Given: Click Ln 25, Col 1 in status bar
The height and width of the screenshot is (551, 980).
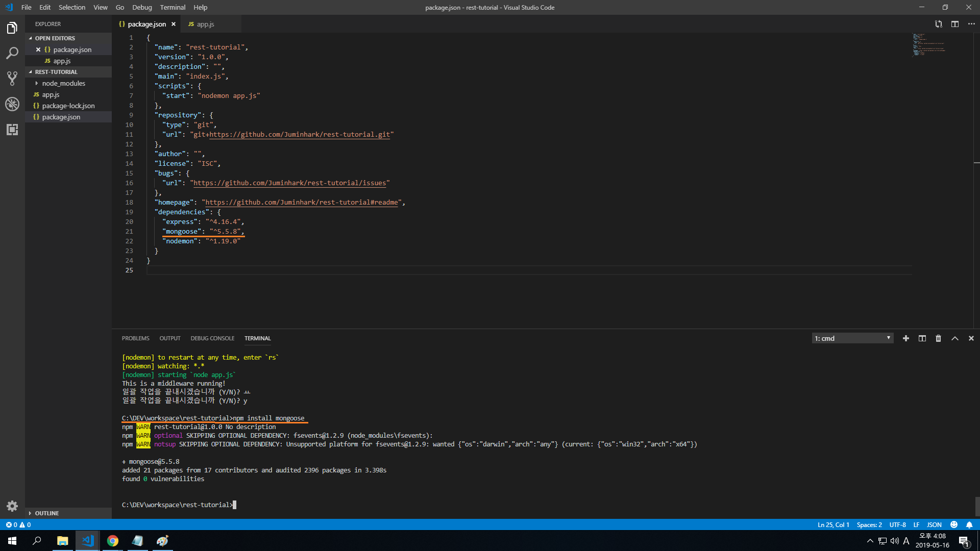Looking at the screenshot, I should click(834, 524).
